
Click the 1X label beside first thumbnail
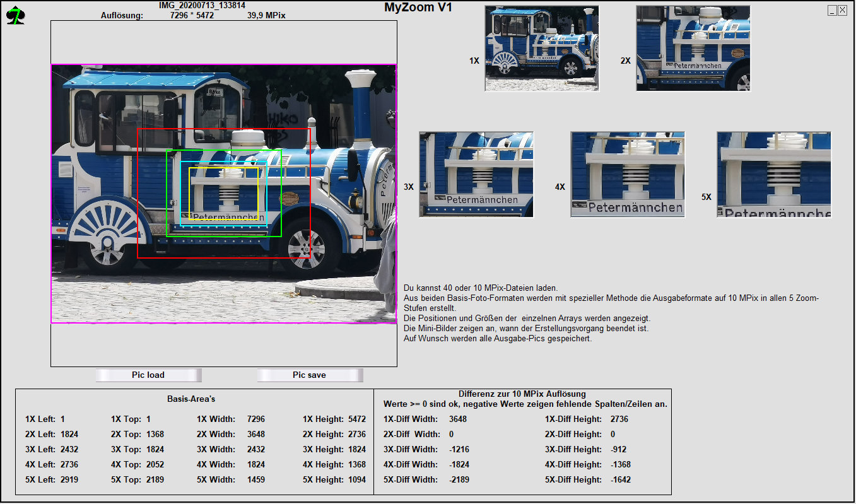[474, 61]
